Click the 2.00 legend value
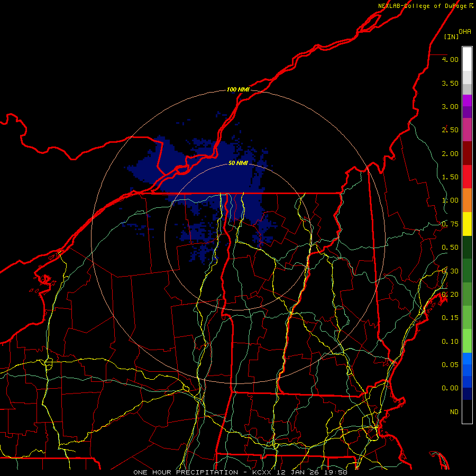This screenshot has height=476, width=476. point(450,153)
